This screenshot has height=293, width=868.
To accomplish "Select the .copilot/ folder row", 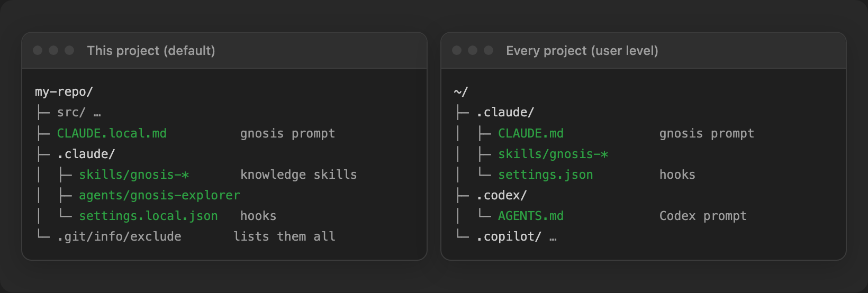I will pos(517,236).
